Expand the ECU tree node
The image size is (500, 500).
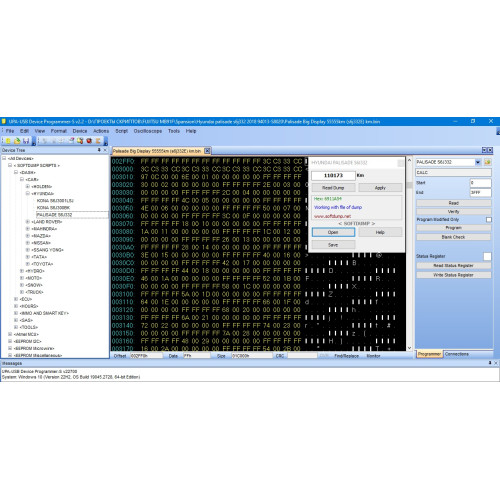tap(16, 299)
